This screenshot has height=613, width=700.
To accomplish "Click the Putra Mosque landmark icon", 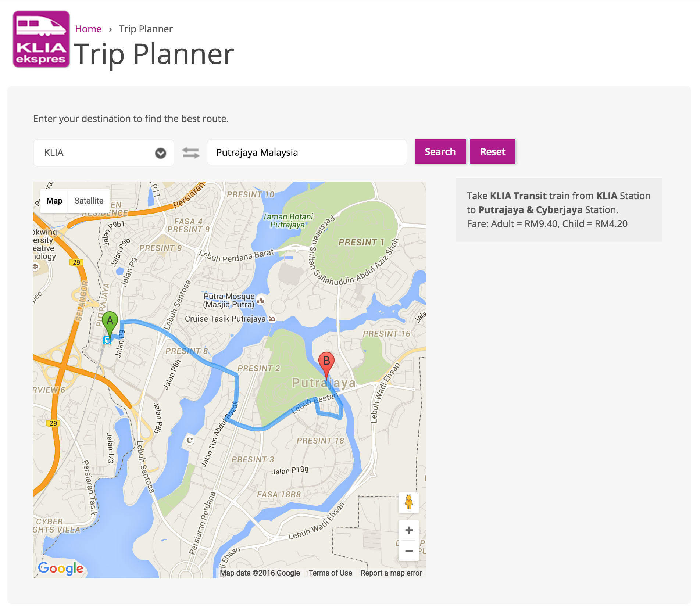I will point(261,300).
